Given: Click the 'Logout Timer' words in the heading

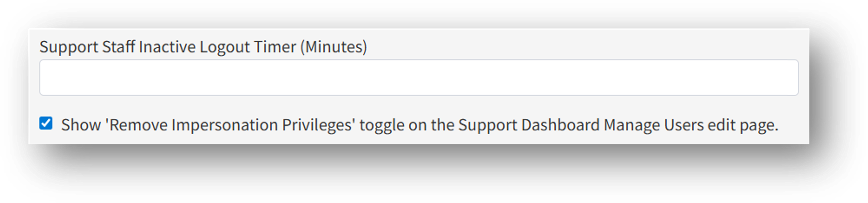Looking at the screenshot, I should pos(247,47).
